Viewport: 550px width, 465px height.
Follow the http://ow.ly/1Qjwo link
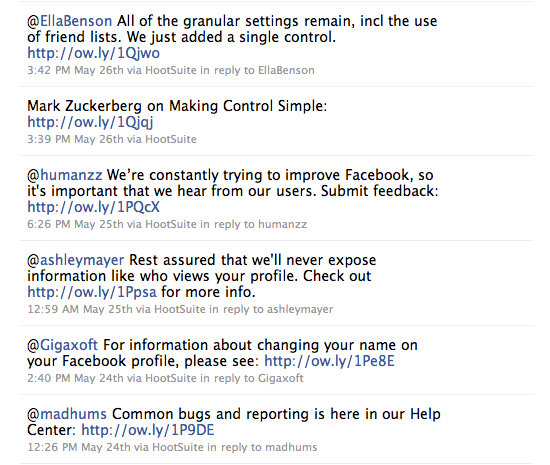[94, 53]
